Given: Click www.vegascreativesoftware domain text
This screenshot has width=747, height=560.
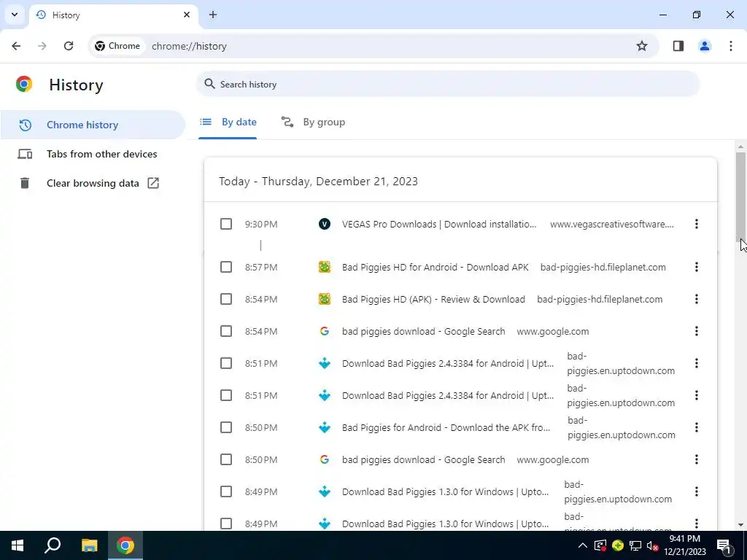Looking at the screenshot, I should (x=612, y=225).
